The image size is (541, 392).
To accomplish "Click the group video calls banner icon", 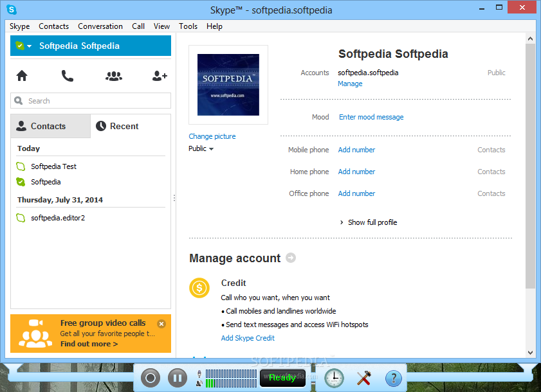I will [35, 334].
